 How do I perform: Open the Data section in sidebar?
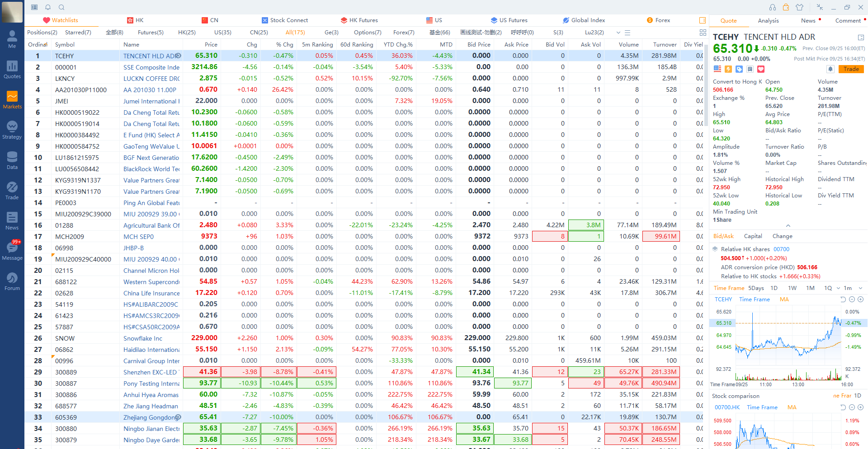(x=12, y=160)
